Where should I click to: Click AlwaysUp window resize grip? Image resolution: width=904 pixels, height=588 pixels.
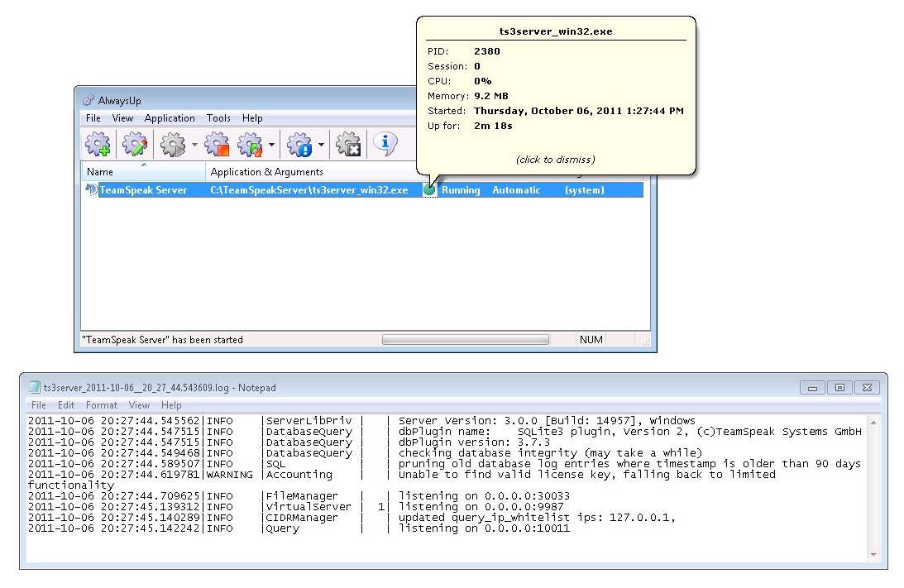(x=646, y=342)
